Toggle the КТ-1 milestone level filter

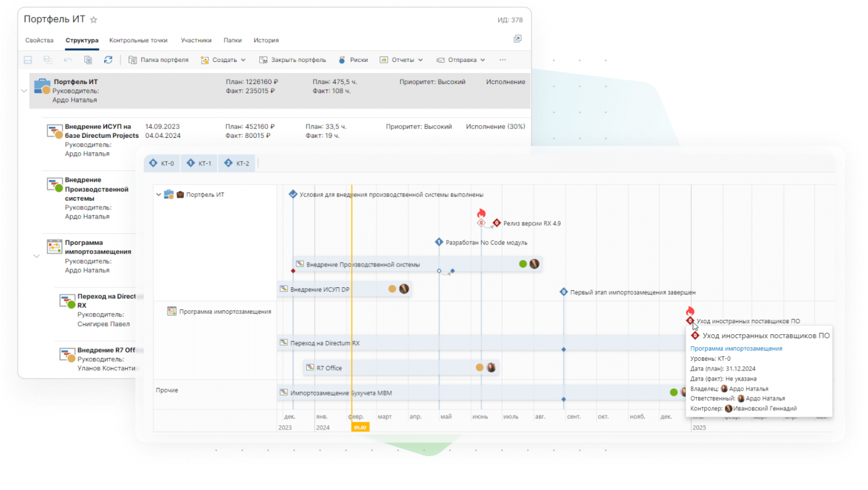(199, 163)
